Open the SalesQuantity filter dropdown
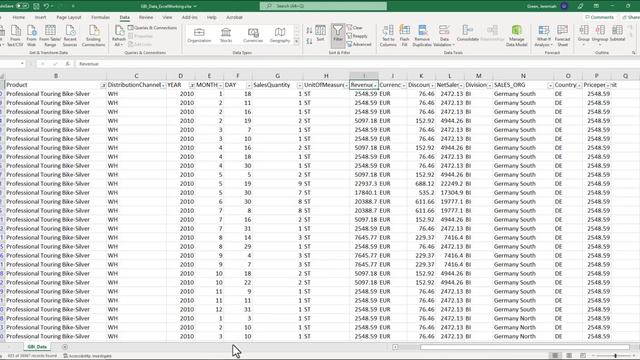 [300, 85]
